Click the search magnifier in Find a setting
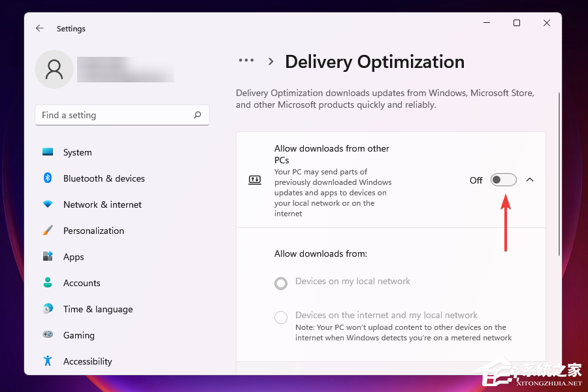 tap(197, 115)
